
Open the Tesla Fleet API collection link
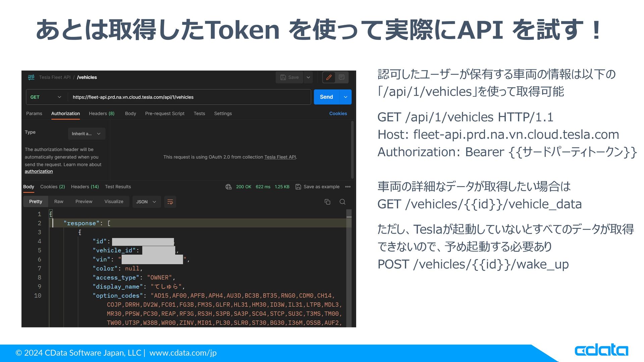(x=280, y=157)
